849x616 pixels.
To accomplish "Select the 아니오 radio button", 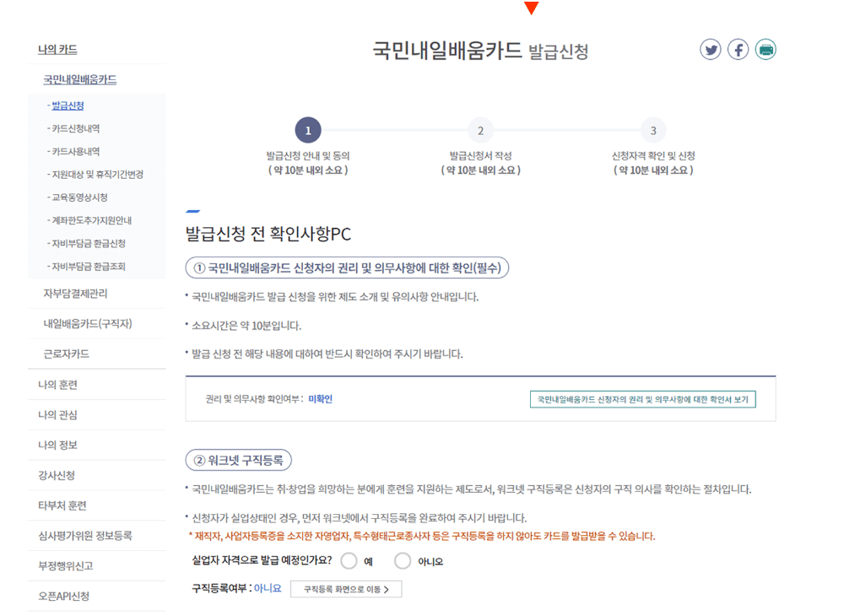I will point(403,560).
